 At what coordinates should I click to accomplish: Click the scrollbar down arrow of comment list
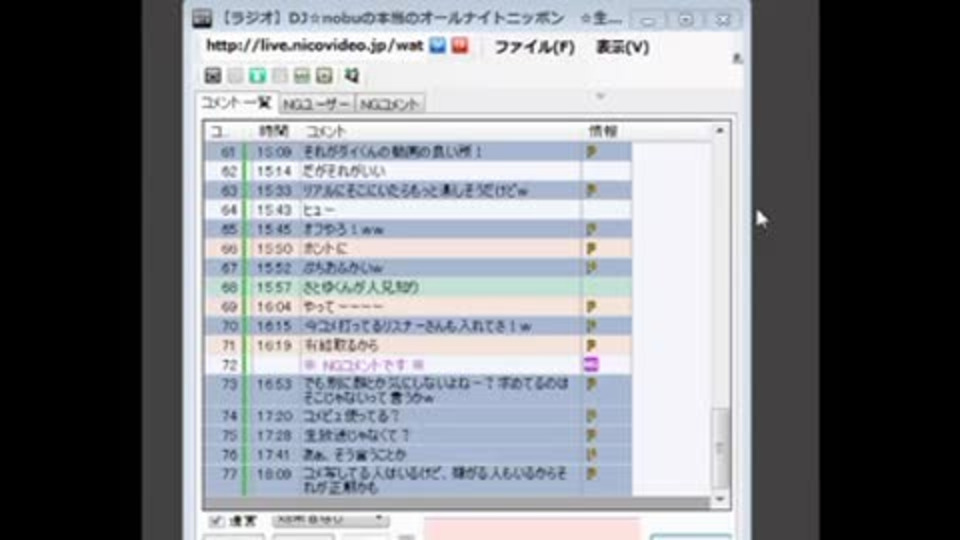(x=720, y=500)
